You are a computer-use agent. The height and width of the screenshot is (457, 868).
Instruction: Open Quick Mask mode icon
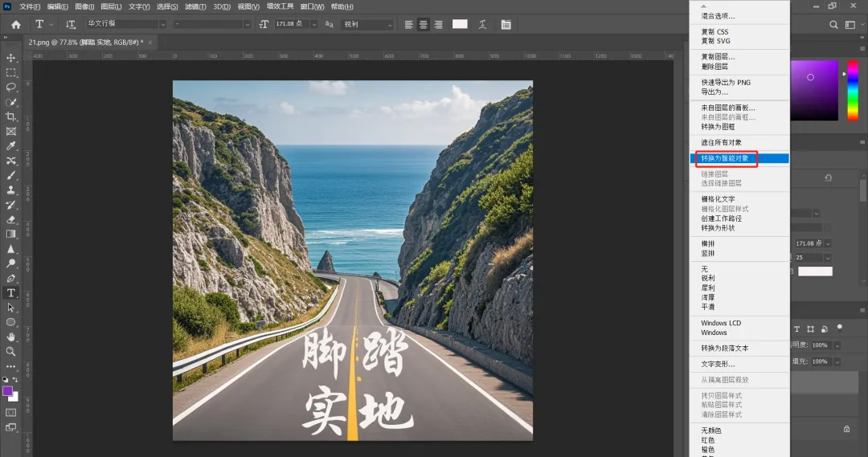(x=10, y=413)
